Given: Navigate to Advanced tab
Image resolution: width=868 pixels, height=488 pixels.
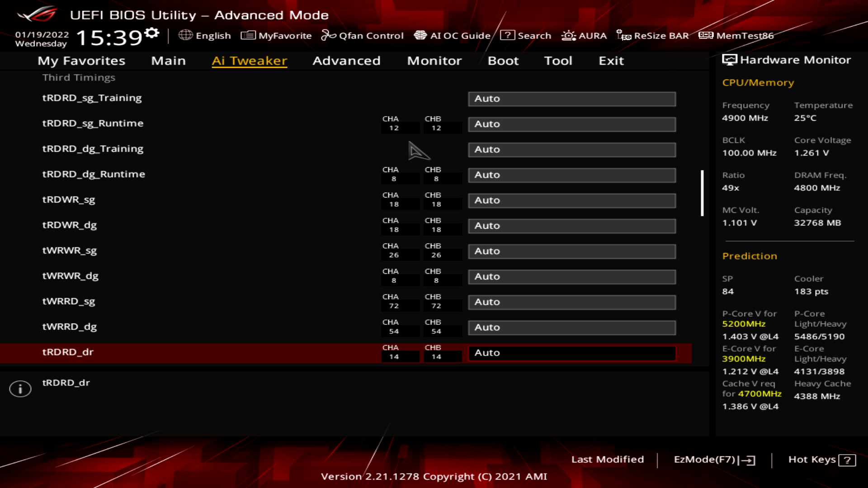Looking at the screenshot, I should tap(347, 60).
